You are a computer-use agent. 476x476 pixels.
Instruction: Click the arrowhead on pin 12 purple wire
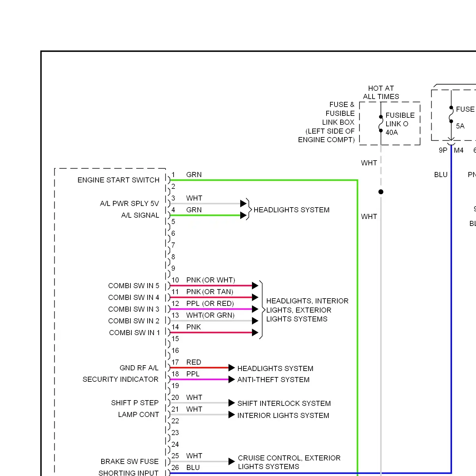255,309
